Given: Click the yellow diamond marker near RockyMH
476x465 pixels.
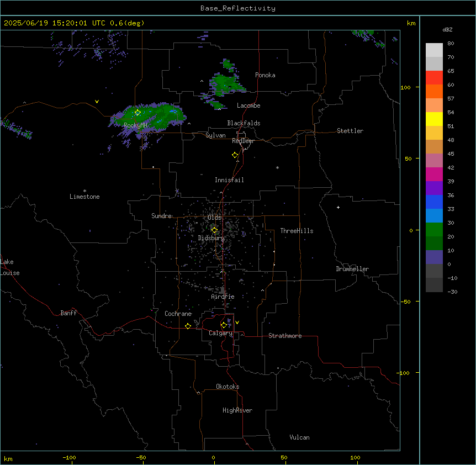Looking at the screenshot, I should [137, 113].
